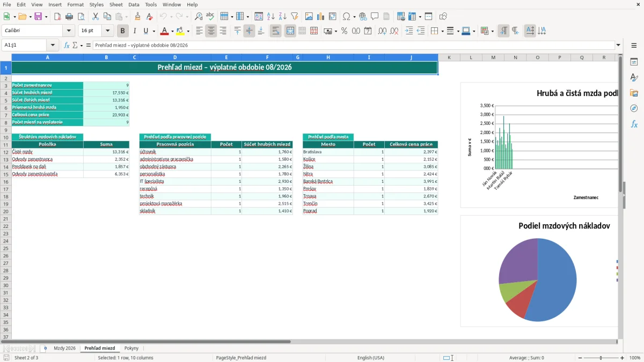Open the sidebar Navigator compass icon
This screenshot has height=362, width=644.
[x=634, y=108]
